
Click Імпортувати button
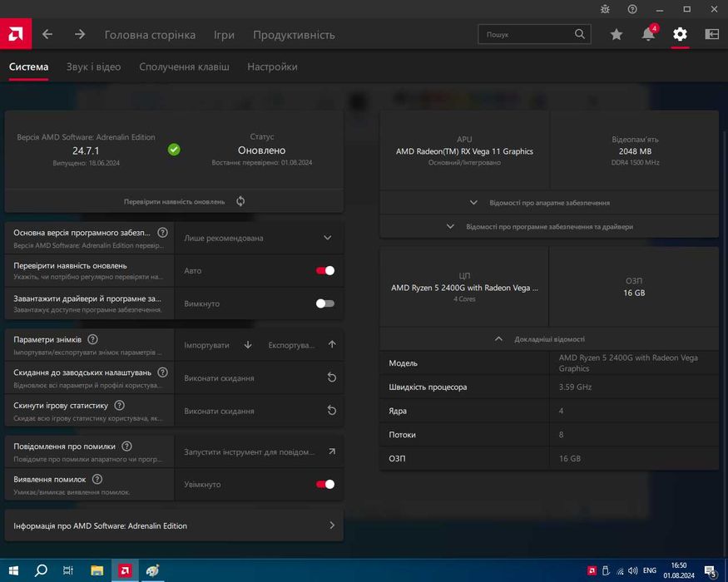[x=206, y=345]
